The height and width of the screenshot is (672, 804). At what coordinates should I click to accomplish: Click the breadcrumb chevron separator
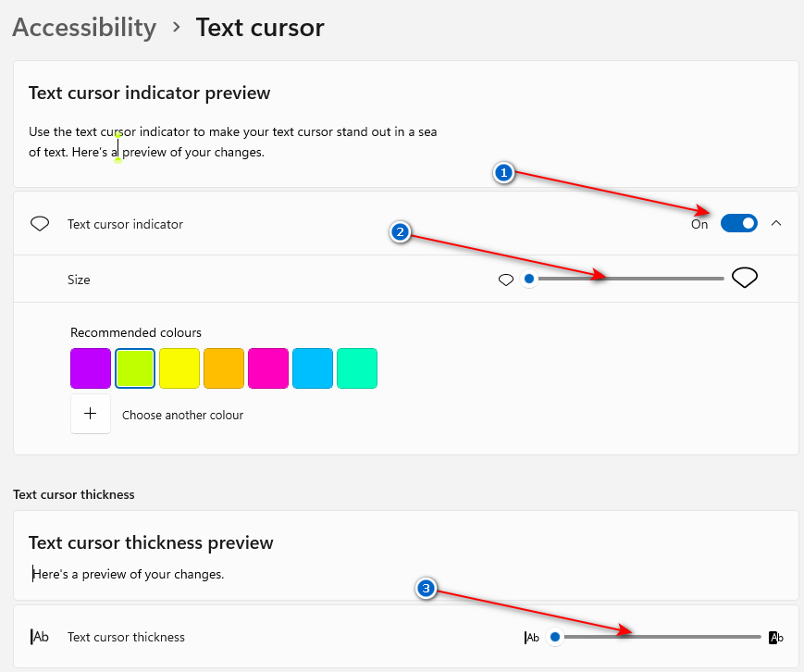tap(177, 27)
